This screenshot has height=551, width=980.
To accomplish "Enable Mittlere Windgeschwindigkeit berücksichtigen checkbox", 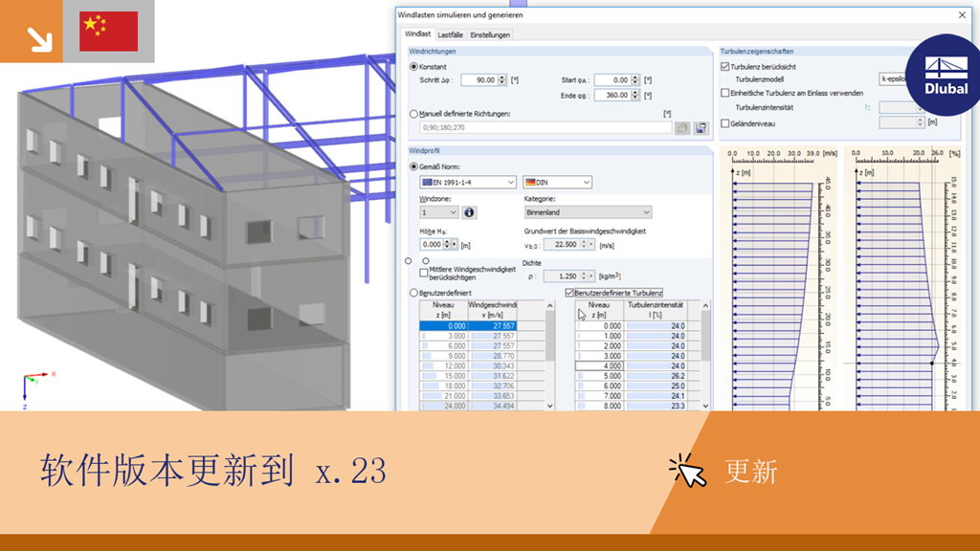I will tap(424, 273).
